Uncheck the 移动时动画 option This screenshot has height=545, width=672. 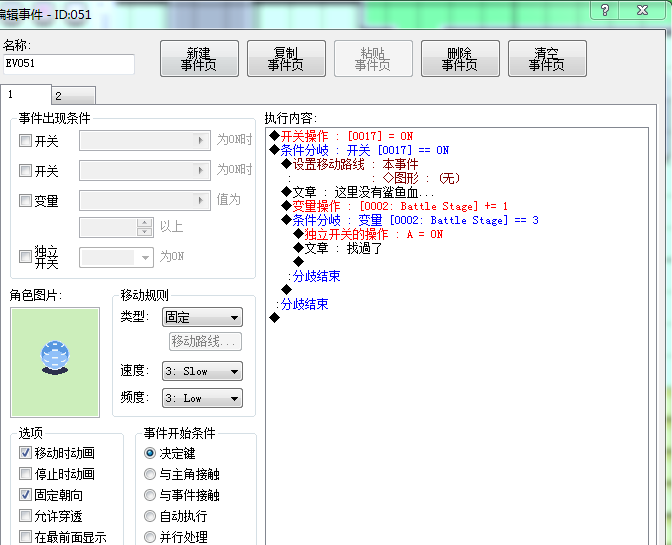tap(25, 452)
